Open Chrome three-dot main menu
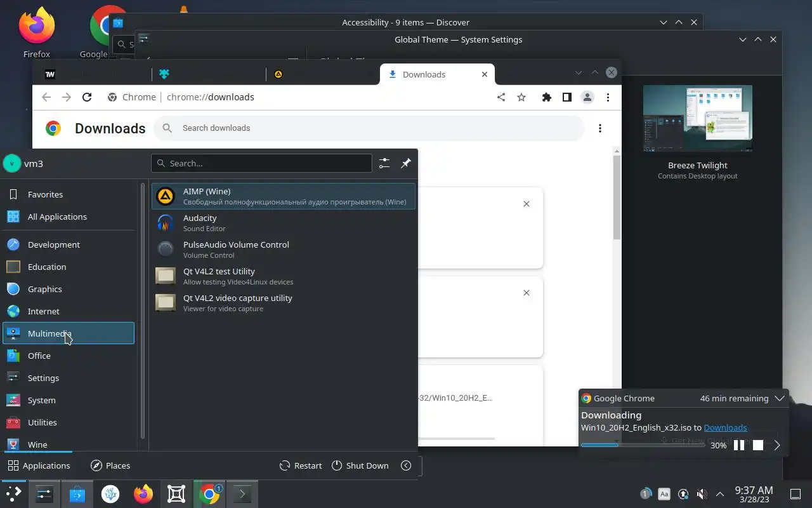The image size is (812, 508). (x=608, y=97)
